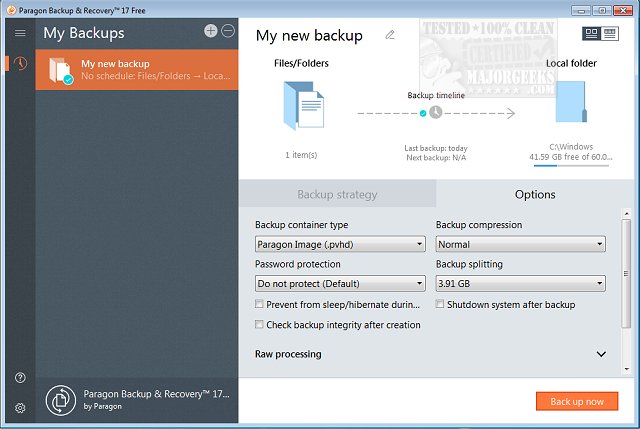Add a new backup with plus icon
Viewport: 640px width, 429px height.
[x=211, y=31]
